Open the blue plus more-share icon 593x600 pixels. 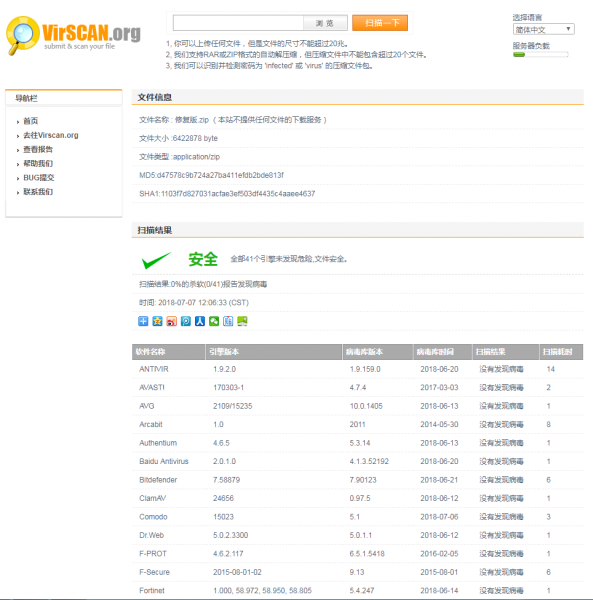[x=143, y=321]
